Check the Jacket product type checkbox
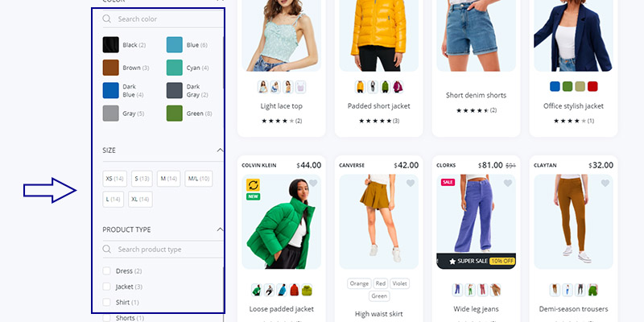 pos(107,287)
